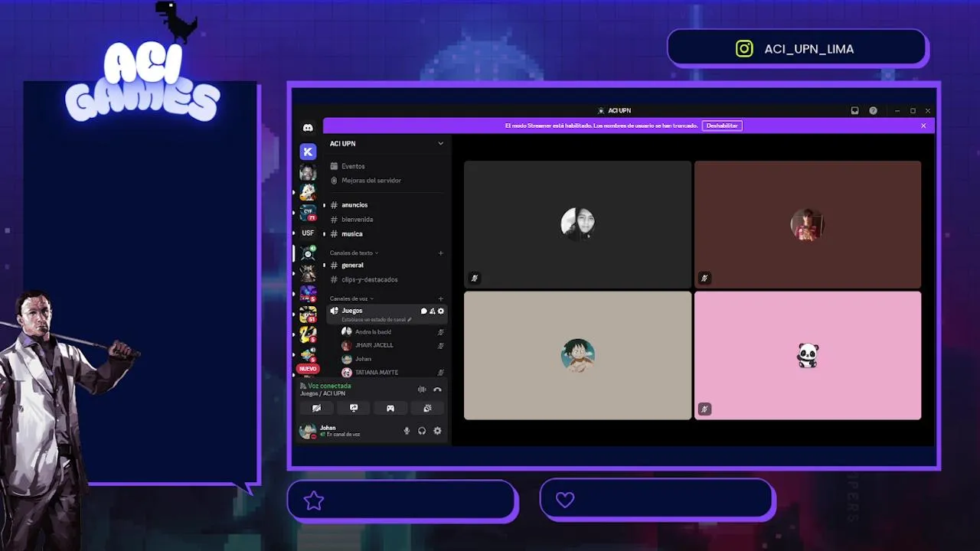Start screen sharing in voice panel
Screen dimensions: 980x551
click(x=354, y=408)
